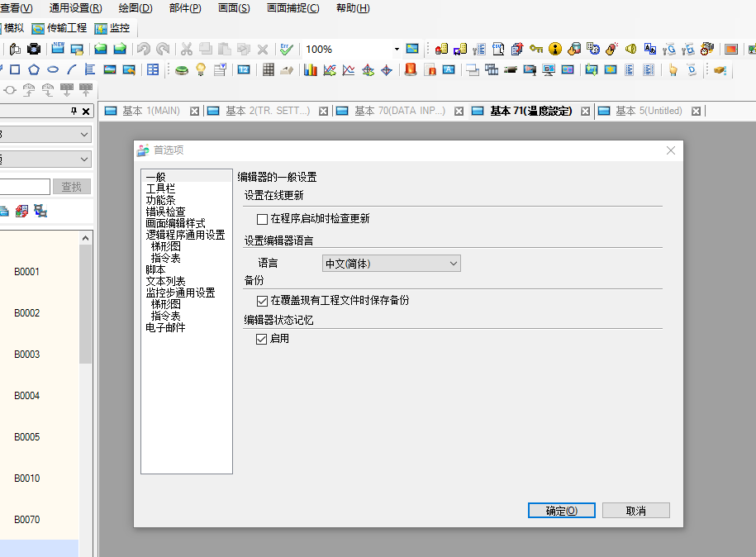Click the error check toolbar icon
The width and height of the screenshot is (756, 557).
pyautogui.click(x=287, y=50)
